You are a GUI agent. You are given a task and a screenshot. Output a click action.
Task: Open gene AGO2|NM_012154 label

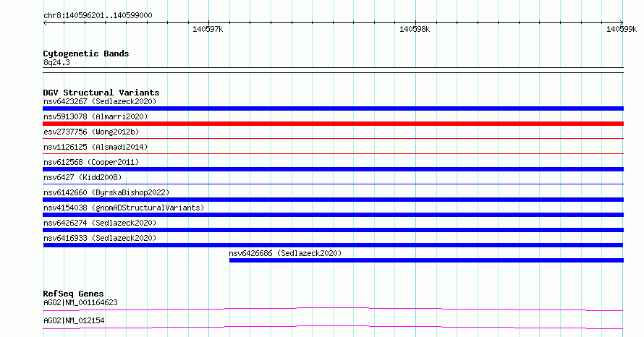coord(74,320)
